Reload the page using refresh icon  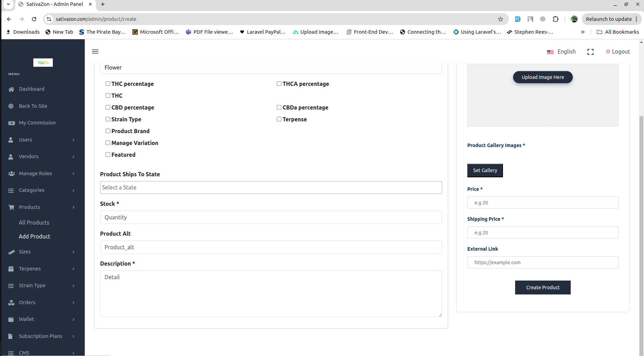tap(34, 19)
